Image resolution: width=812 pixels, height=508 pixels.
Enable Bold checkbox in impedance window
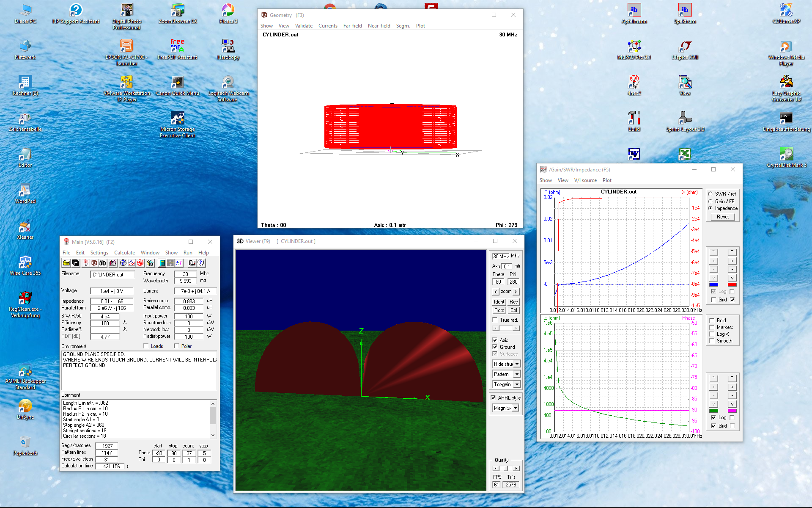tap(712, 320)
